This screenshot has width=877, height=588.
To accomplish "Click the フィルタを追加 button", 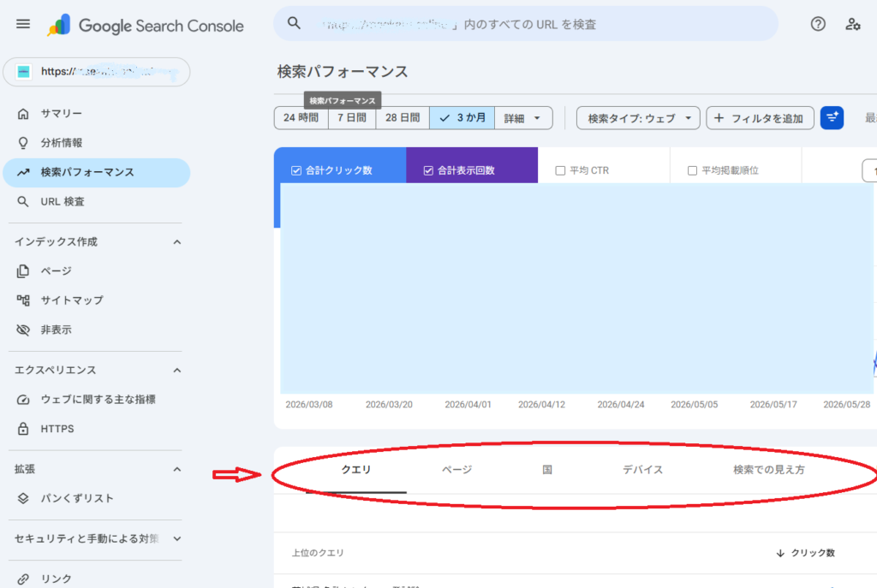I will 761,118.
